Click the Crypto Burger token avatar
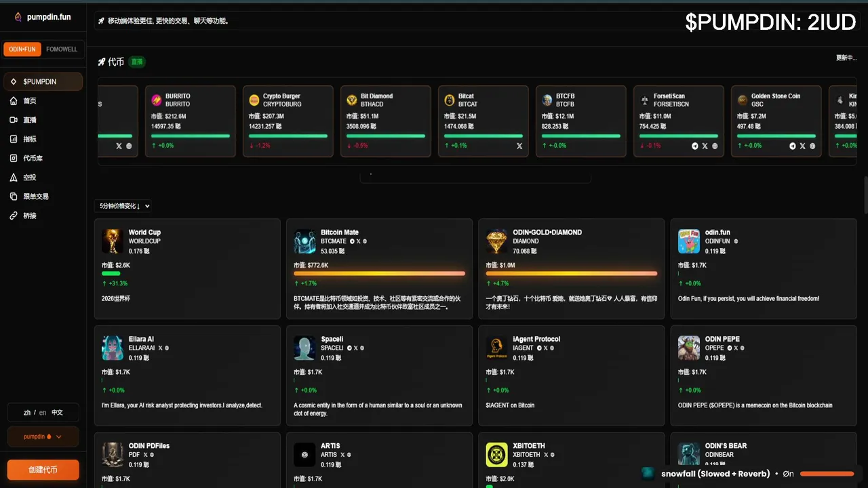 pos(254,100)
